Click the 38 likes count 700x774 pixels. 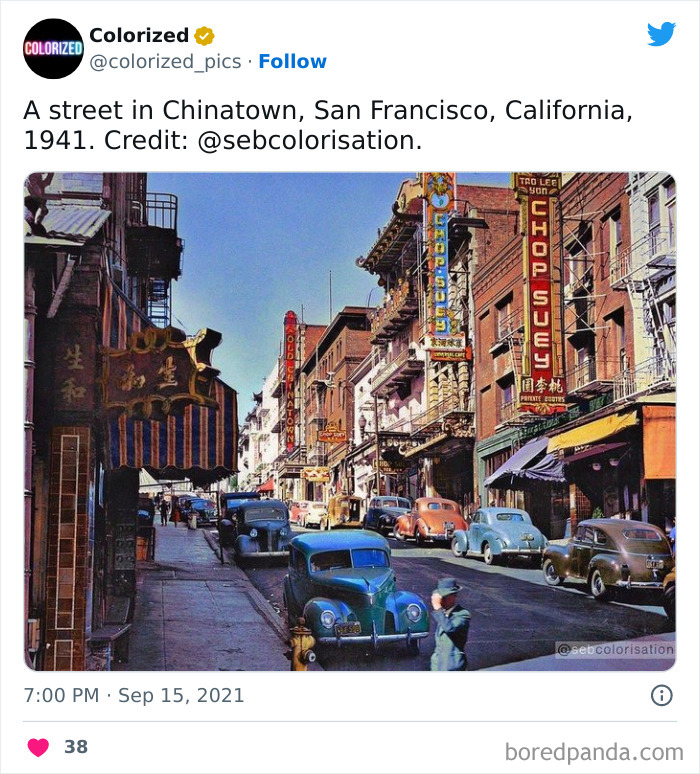pyautogui.click(x=76, y=747)
